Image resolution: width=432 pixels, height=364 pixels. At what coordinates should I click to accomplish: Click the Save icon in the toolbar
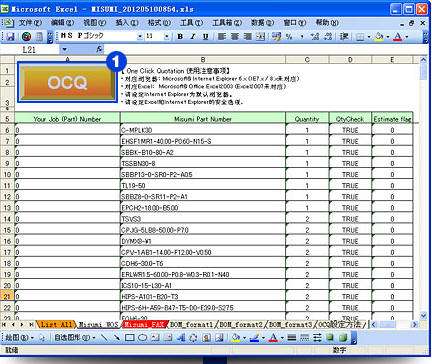(10, 36)
